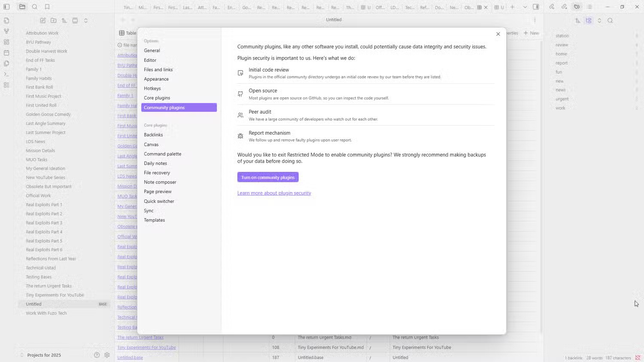Toggle the right sidebar collapse button
Viewport: 644px width, 362px height.
(x=536, y=7)
